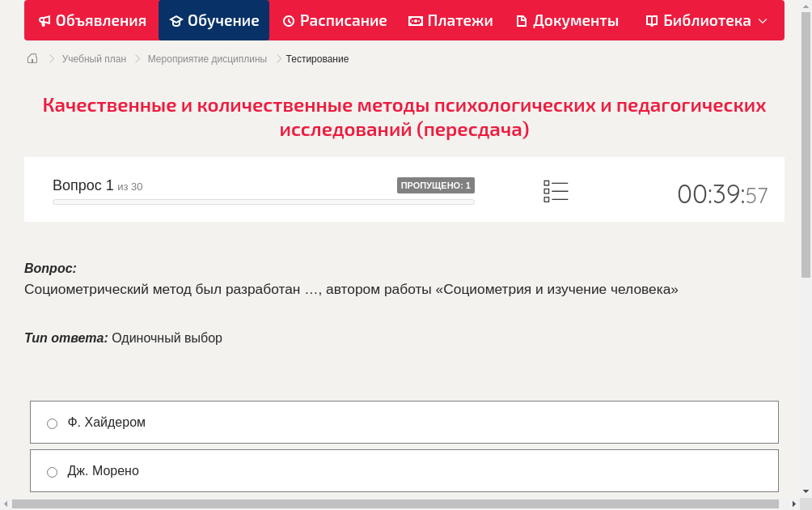Click the home icon in the breadcrumb trail
Image resolution: width=812 pixels, height=510 pixels.
click(x=32, y=58)
